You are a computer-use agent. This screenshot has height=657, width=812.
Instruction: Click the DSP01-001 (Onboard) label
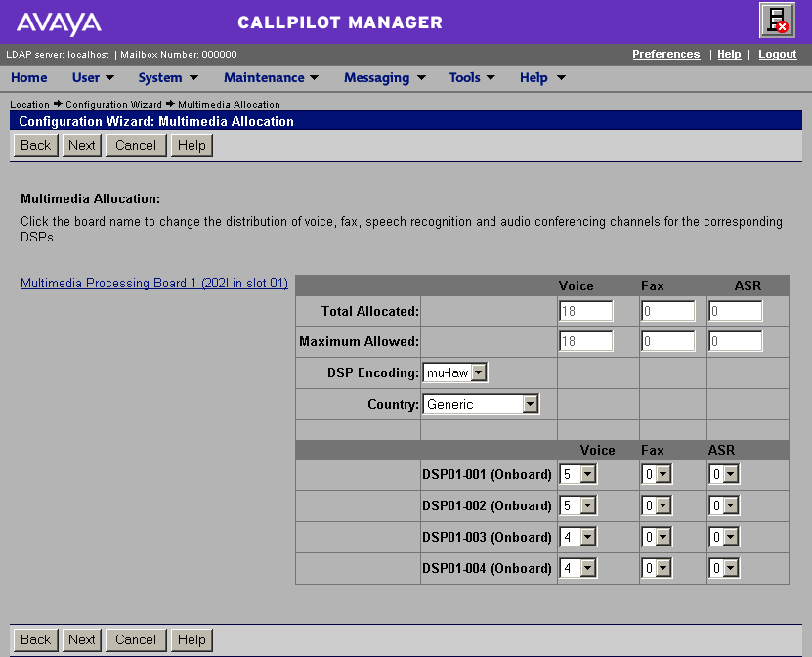pyautogui.click(x=487, y=474)
